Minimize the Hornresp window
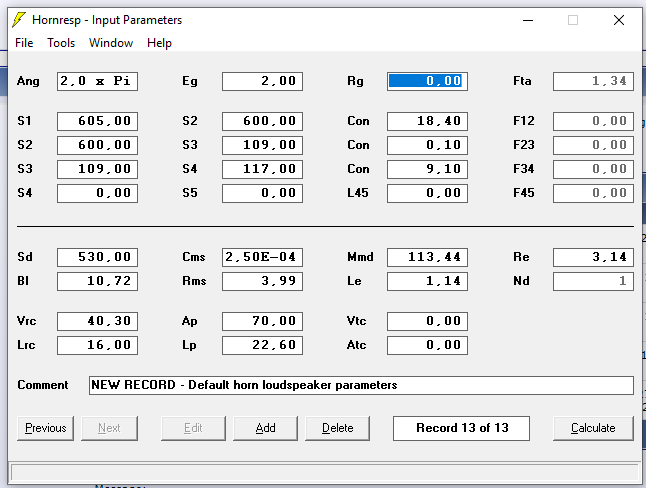 [528, 20]
